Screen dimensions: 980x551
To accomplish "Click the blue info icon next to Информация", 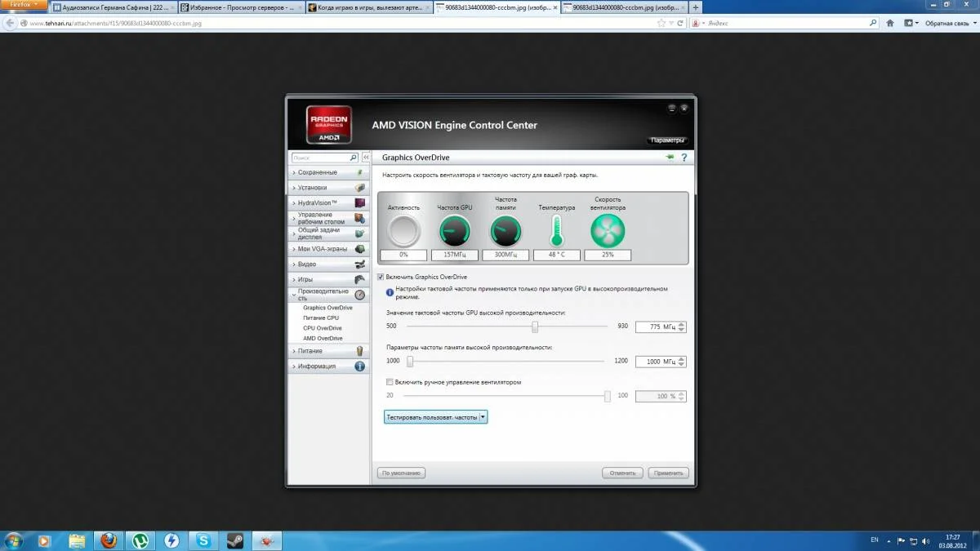I will (x=359, y=367).
